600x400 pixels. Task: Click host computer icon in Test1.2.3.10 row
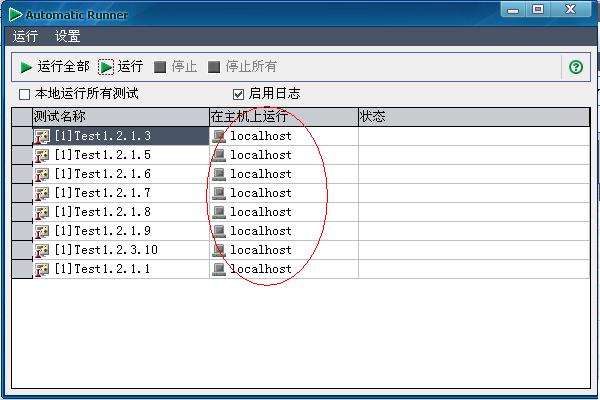point(219,250)
